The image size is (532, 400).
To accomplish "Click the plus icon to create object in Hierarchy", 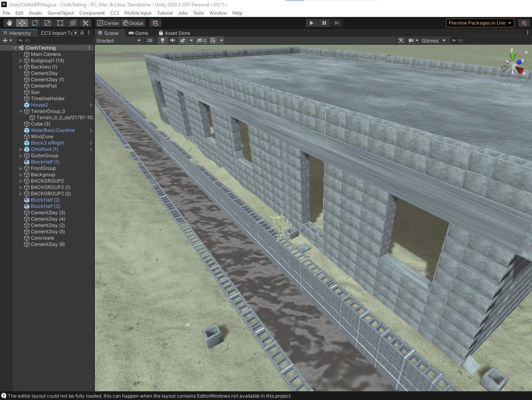I will pyautogui.click(x=5, y=40).
